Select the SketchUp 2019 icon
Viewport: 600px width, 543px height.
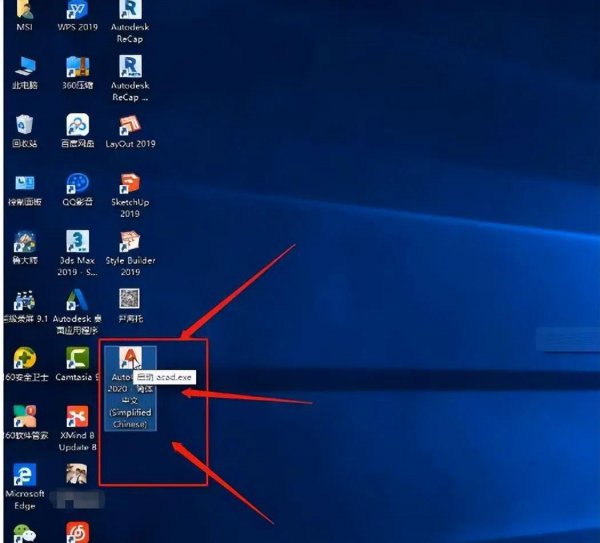(130, 184)
